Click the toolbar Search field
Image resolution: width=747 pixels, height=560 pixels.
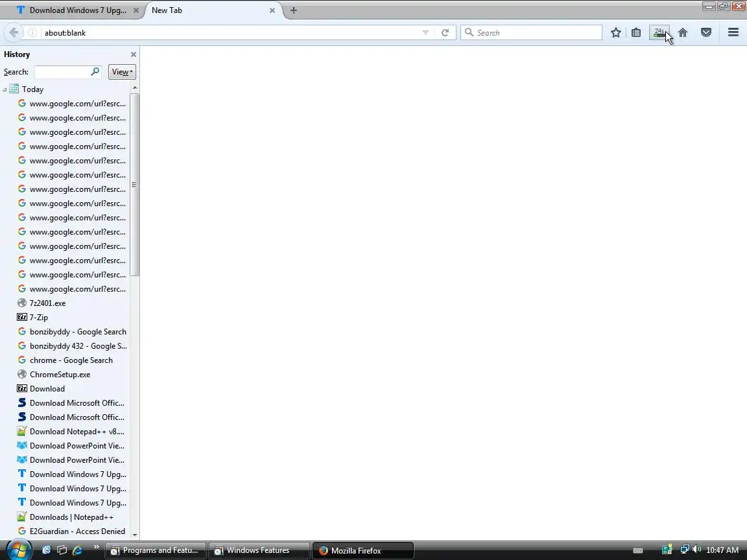tap(531, 32)
